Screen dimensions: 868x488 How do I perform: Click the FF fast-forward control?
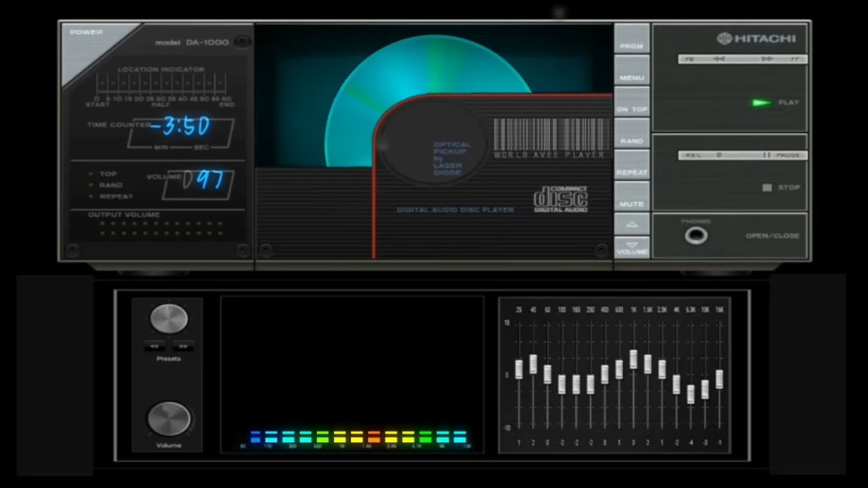click(795, 60)
